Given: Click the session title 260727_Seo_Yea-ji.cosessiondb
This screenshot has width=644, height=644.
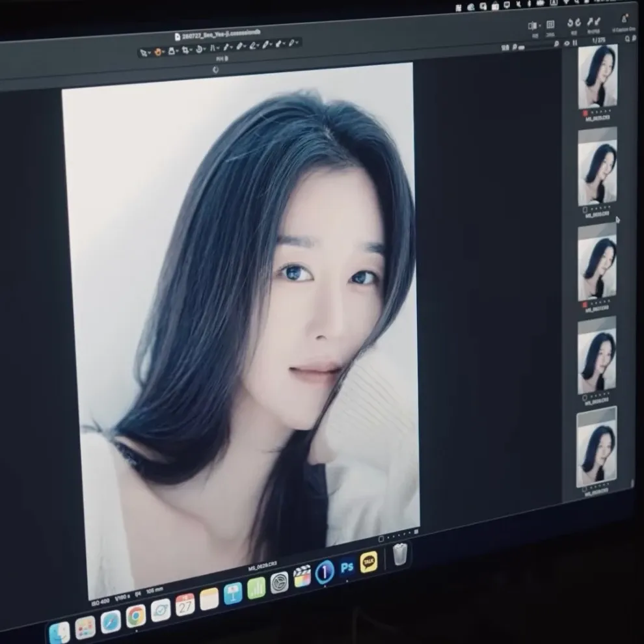Looking at the screenshot, I should (x=221, y=34).
